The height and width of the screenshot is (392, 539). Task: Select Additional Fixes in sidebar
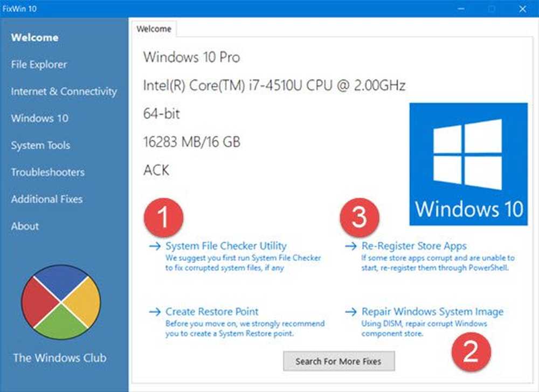pyautogui.click(x=47, y=199)
